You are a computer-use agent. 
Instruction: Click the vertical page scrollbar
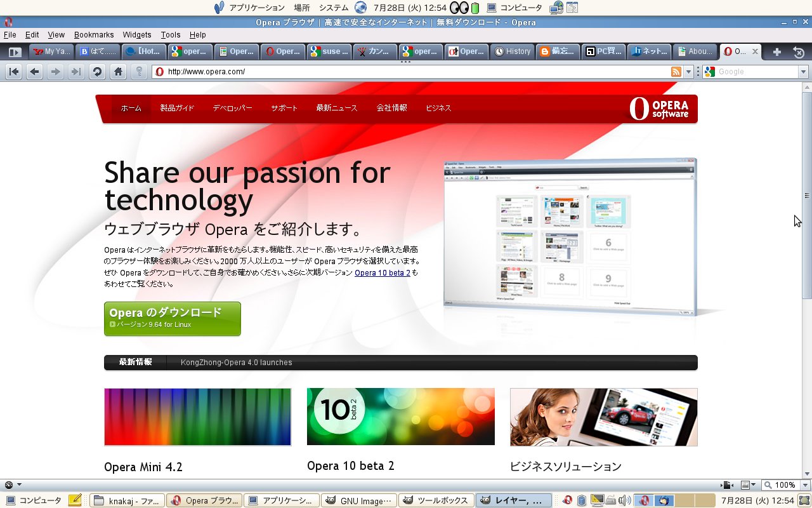coord(807,196)
